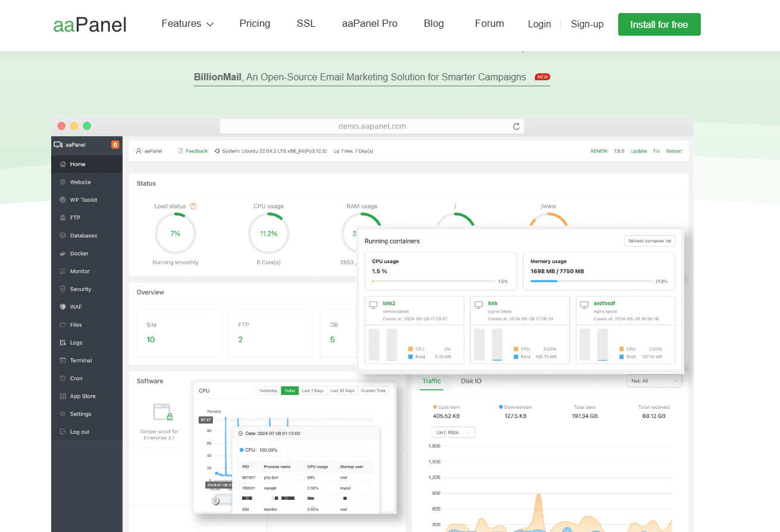Expand the Features menu chevron
Screen dimensions: 780x532
210,24
